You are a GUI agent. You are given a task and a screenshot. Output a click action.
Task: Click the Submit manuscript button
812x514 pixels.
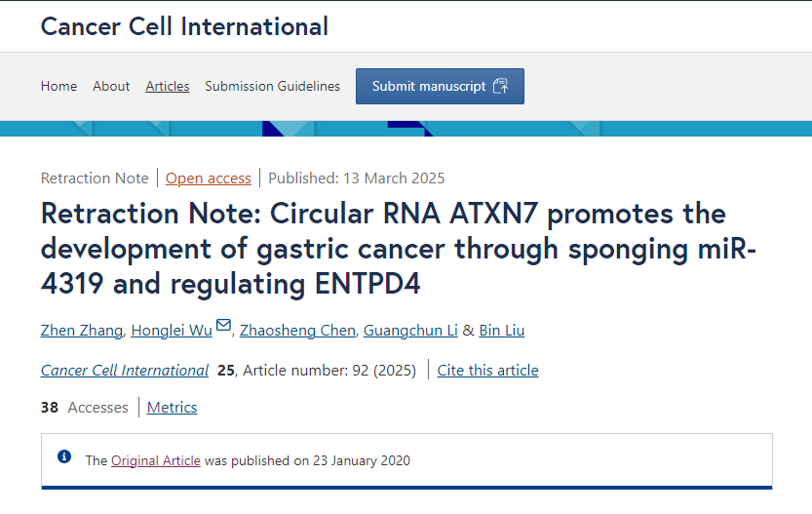440,86
